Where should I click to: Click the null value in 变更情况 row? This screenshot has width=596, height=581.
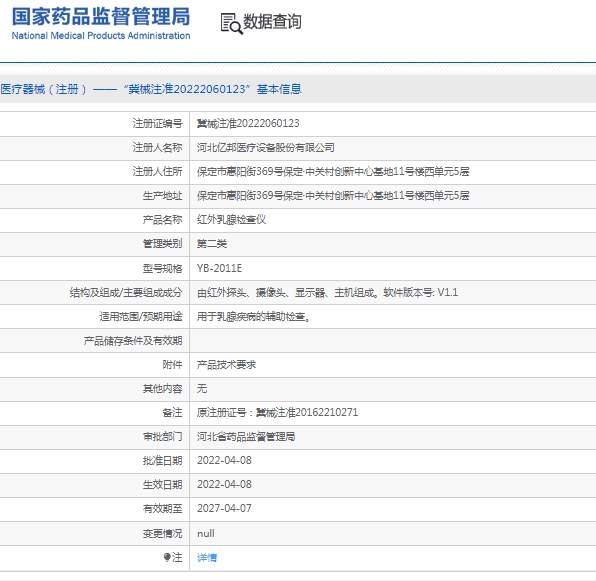click(x=206, y=533)
